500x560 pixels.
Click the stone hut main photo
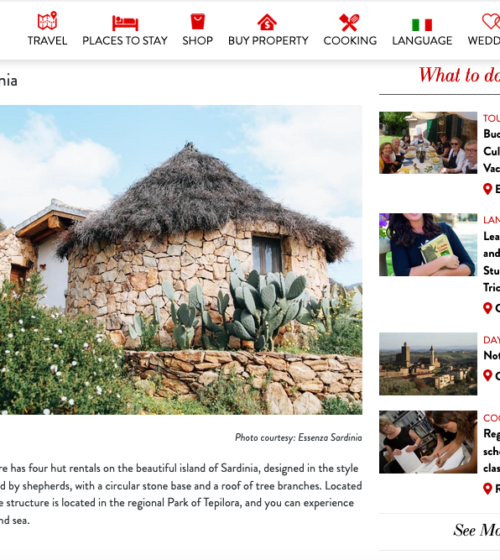(181, 260)
